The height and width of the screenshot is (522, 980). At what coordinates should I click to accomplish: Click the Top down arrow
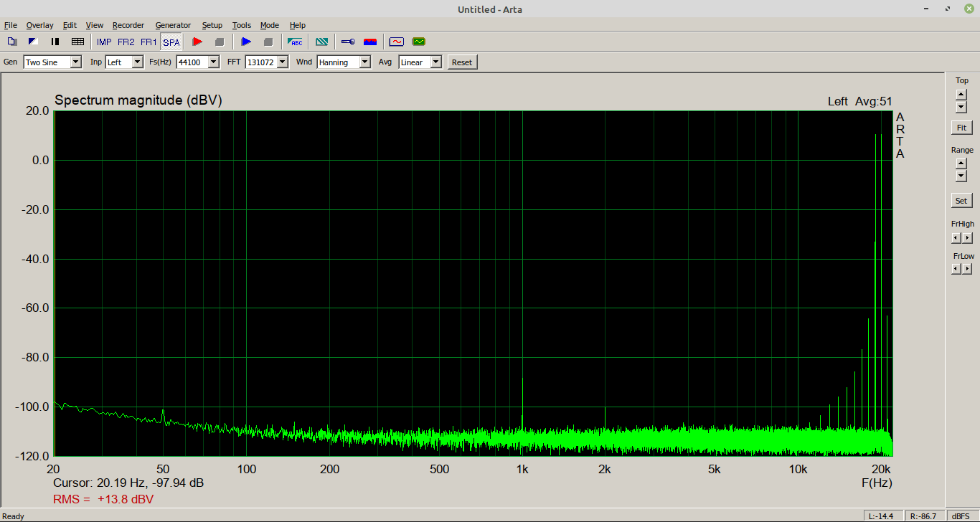pyautogui.click(x=961, y=107)
